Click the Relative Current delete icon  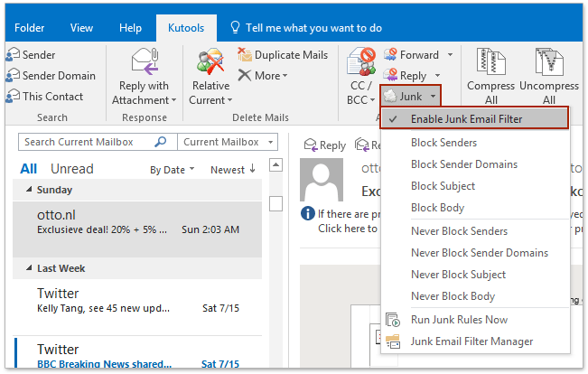[x=210, y=61]
